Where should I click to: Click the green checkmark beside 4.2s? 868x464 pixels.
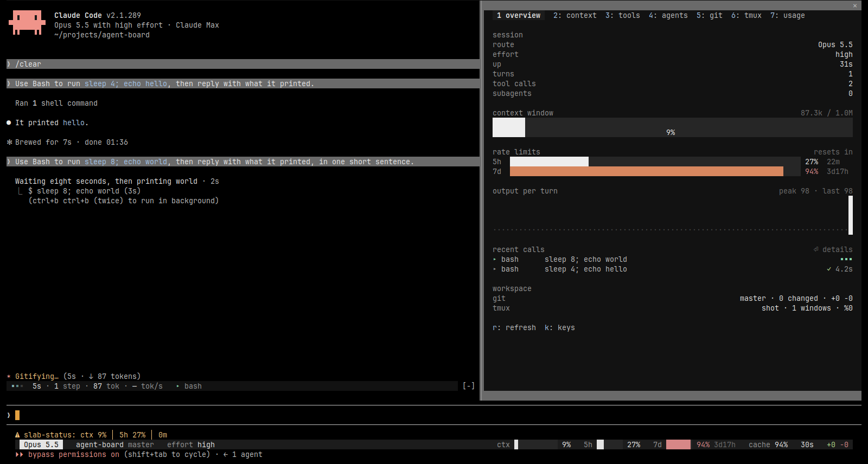829,269
